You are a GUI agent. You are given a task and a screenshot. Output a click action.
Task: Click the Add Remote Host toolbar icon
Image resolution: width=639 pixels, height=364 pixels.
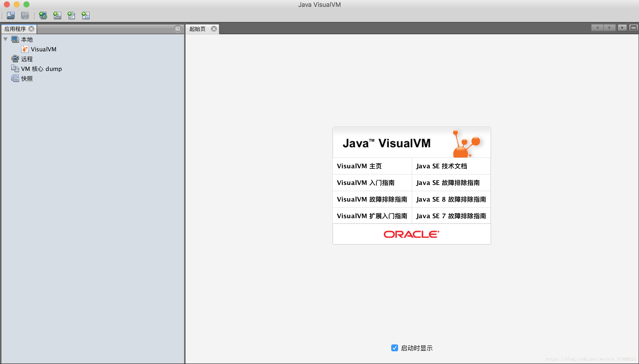[x=43, y=15]
